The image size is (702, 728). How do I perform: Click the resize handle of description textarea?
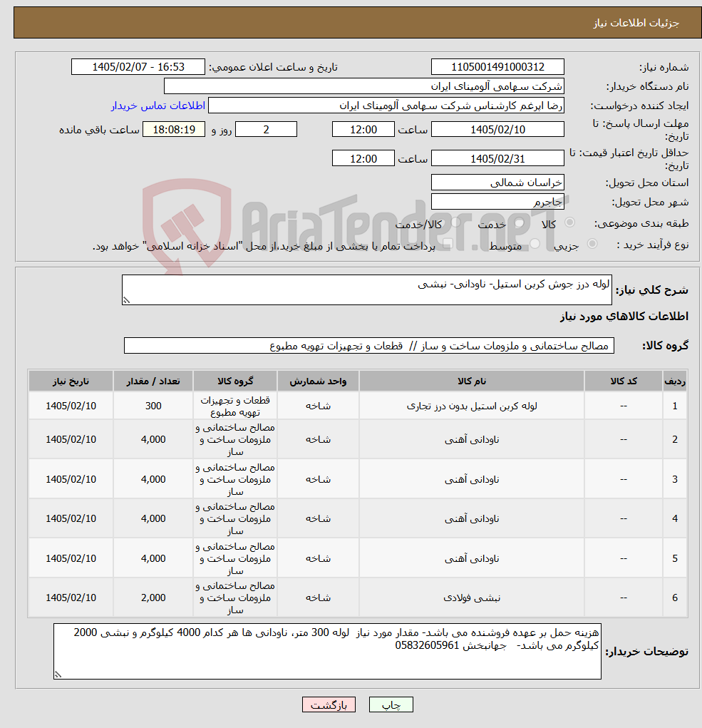(x=126, y=301)
